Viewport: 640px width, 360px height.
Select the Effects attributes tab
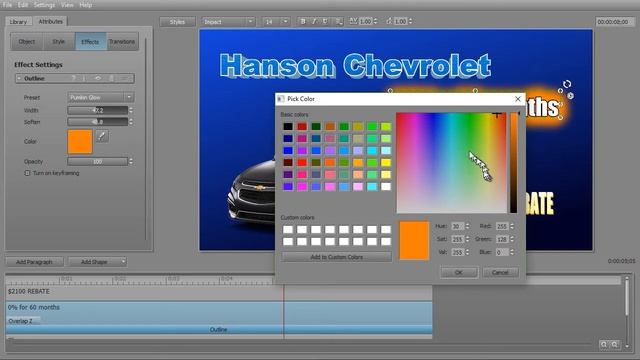[x=91, y=42]
